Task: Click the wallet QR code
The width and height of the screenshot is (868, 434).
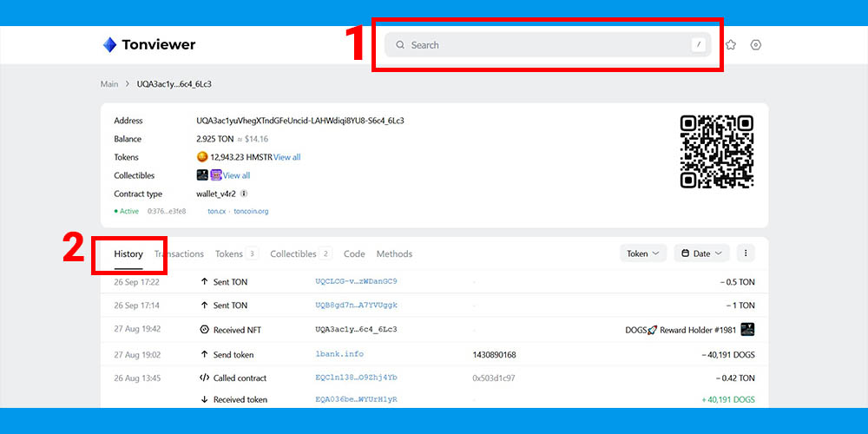Action: pyautogui.click(x=716, y=152)
